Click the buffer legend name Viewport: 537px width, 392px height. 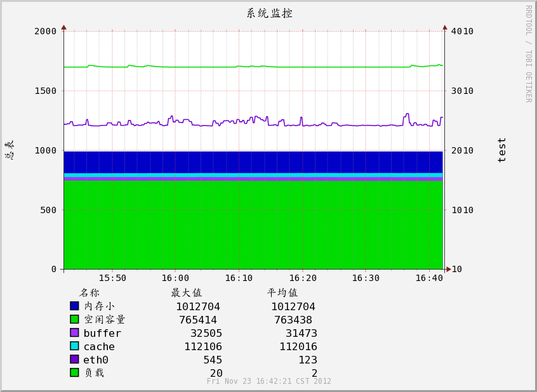102,333
